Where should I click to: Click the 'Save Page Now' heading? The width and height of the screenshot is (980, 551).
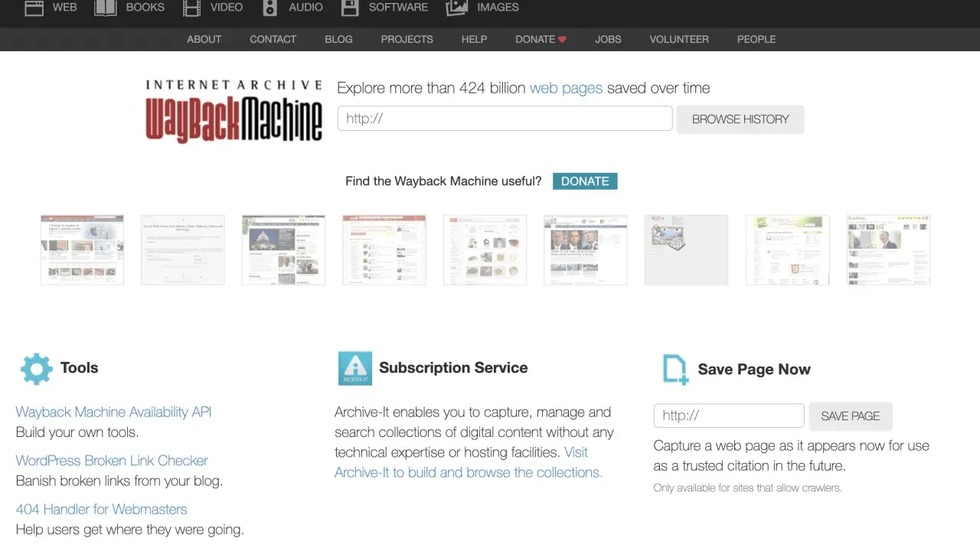click(754, 370)
